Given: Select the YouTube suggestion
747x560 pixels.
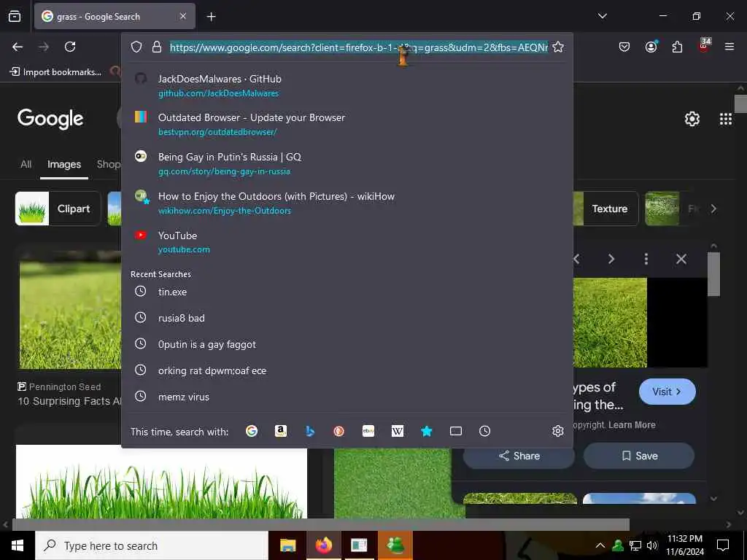Looking at the screenshot, I should pyautogui.click(x=347, y=242).
